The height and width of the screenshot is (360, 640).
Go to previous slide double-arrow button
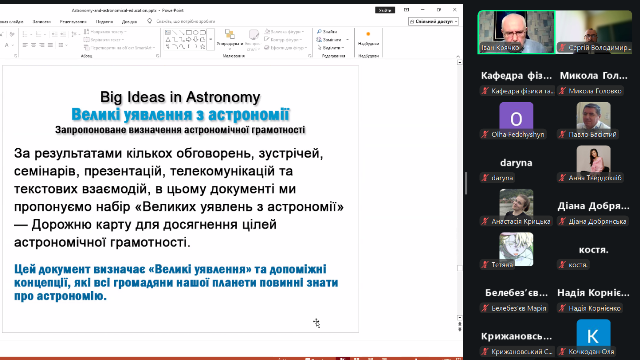(460, 324)
